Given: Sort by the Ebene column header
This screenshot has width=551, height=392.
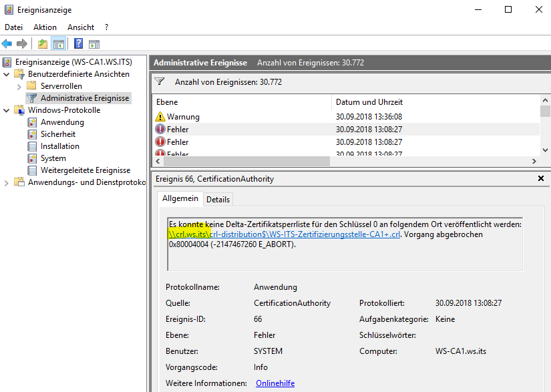Looking at the screenshot, I should coord(242,102).
